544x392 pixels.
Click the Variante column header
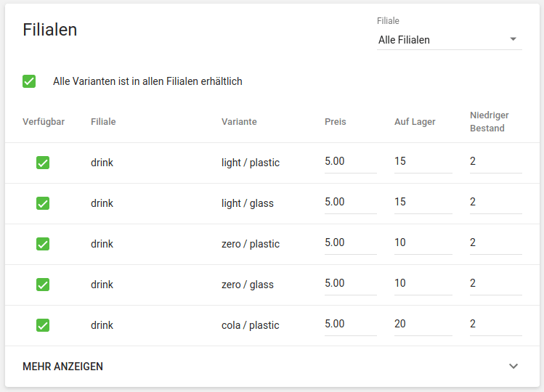click(x=239, y=122)
